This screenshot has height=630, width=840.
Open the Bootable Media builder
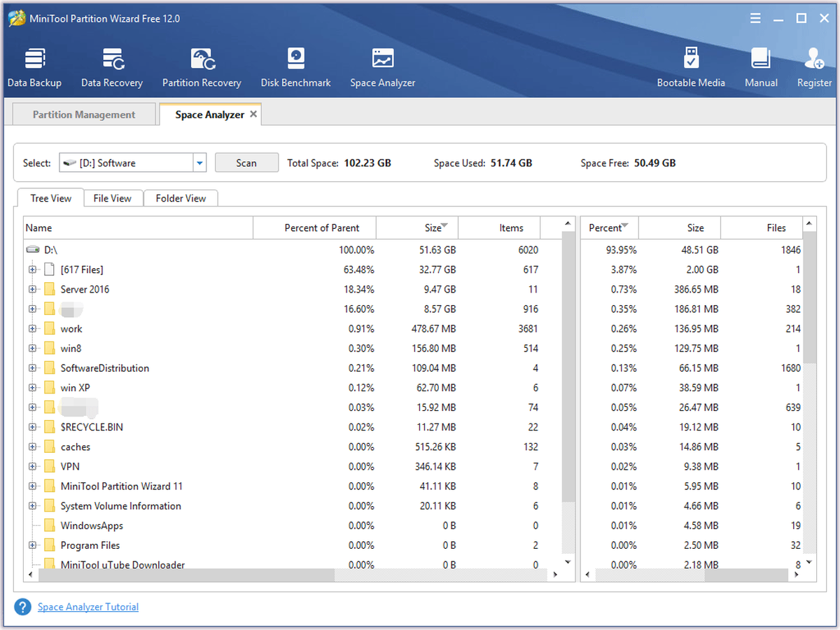(x=691, y=68)
